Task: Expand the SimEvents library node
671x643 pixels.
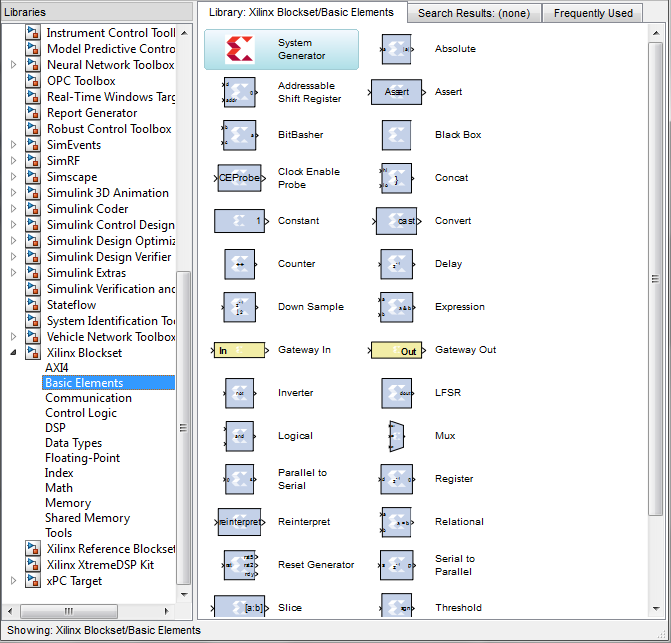Action: point(13,145)
